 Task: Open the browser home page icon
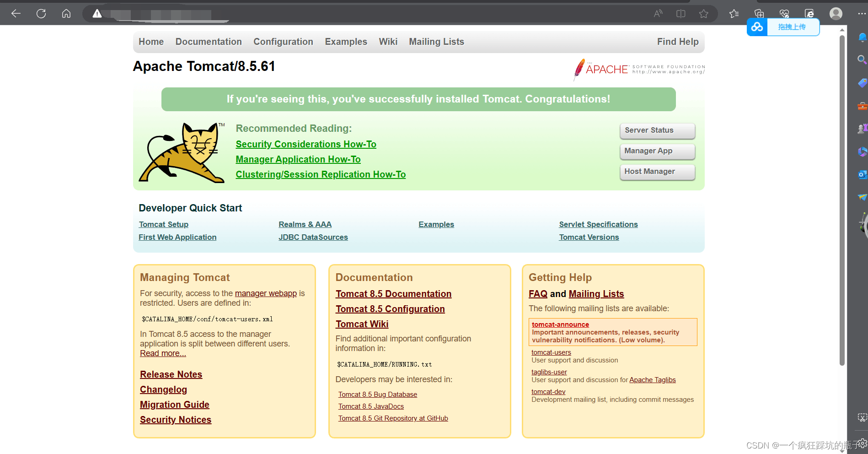click(66, 14)
